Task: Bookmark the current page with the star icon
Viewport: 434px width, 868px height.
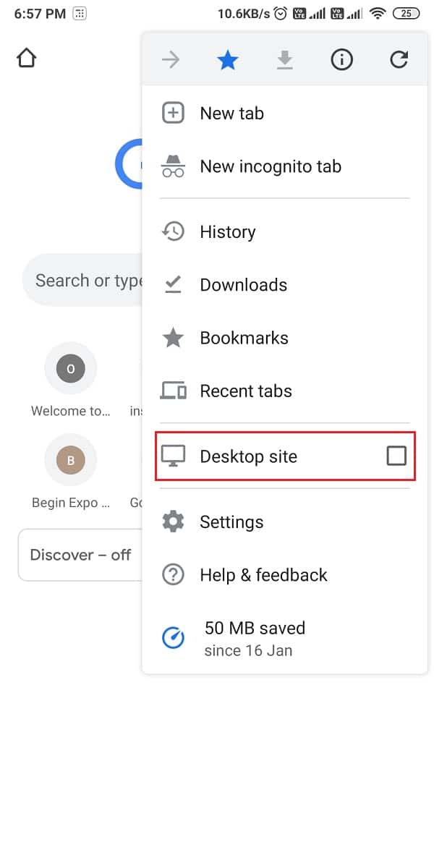Action: click(x=228, y=60)
